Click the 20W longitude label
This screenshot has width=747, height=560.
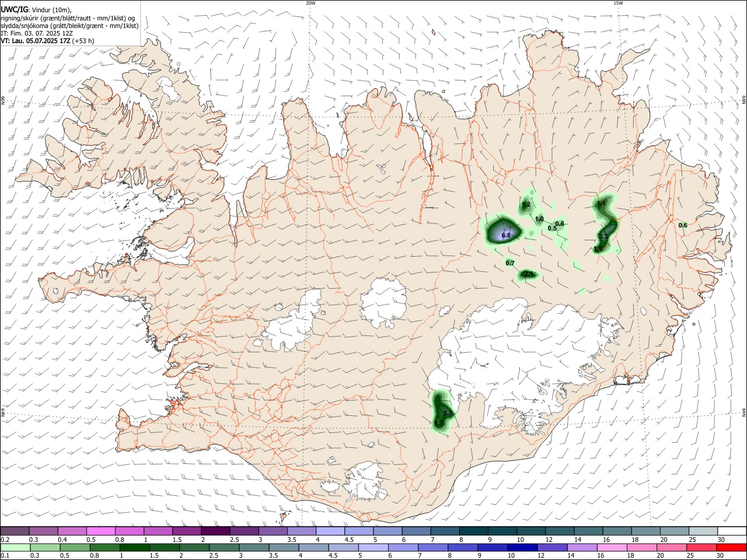click(310, 3)
